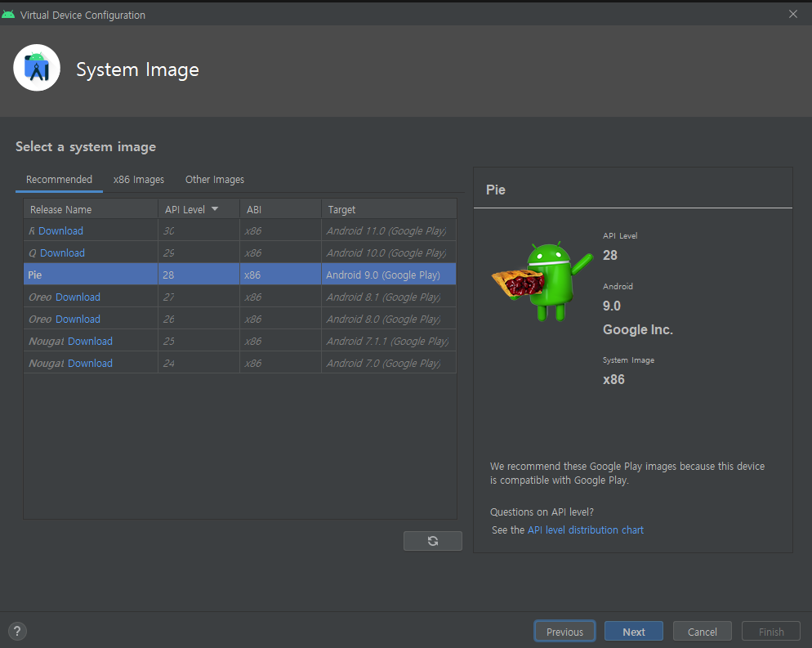
Task: Select the Android 8.1 (Google Play) target cell
Action: [x=389, y=297]
